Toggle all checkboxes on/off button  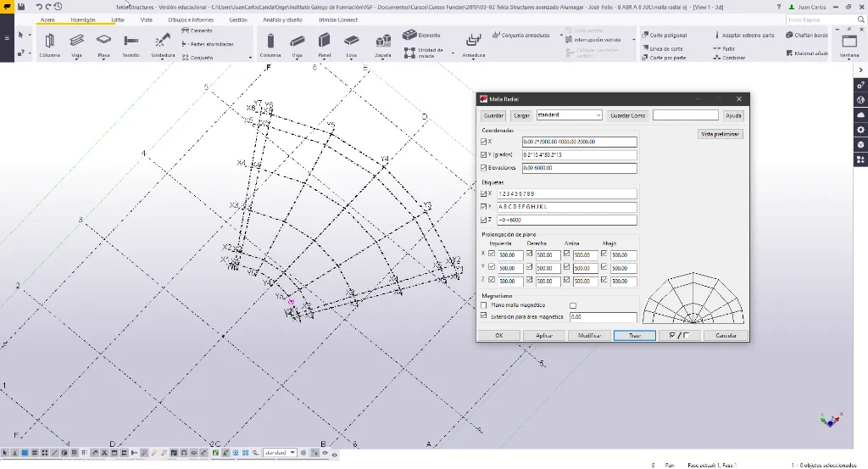point(679,336)
